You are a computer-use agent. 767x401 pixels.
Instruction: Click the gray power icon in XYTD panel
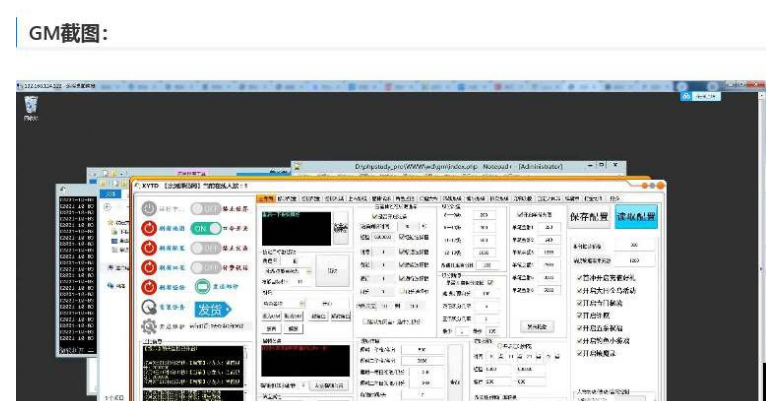[149, 209]
